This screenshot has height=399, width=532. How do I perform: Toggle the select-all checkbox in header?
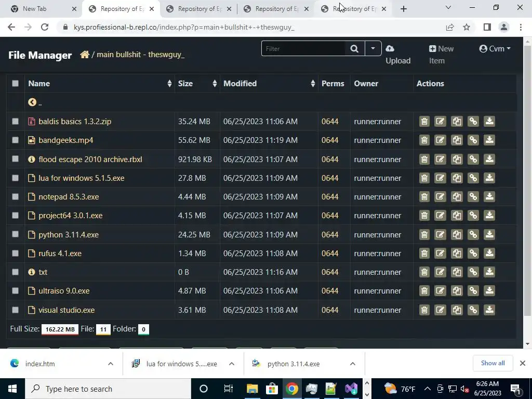pyautogui.click(x=15, y=84)
